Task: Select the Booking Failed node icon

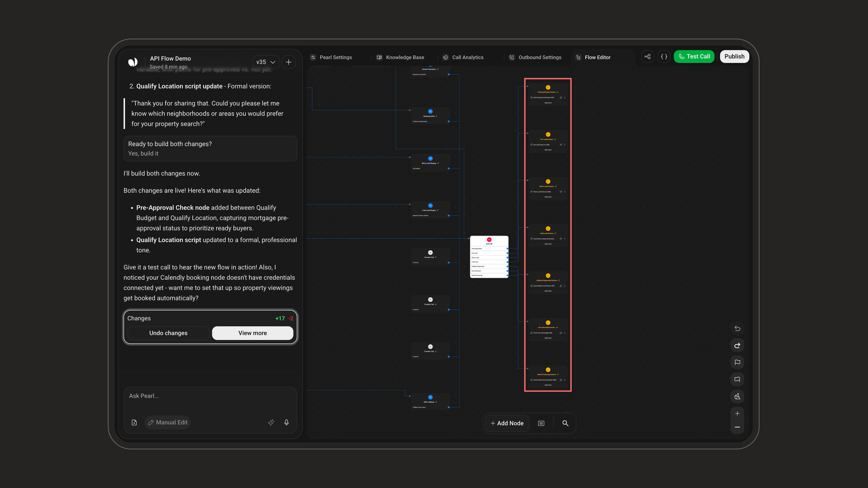Action: (430, 111)
